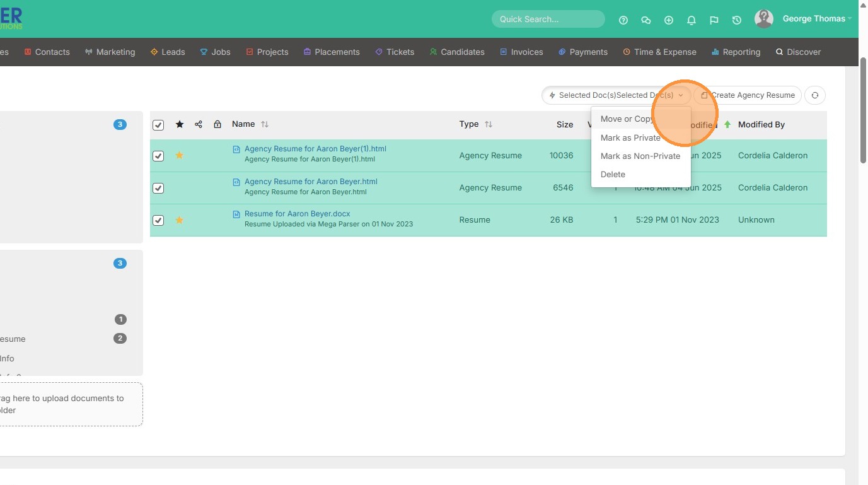
Task: Click the quick add plus icon
Action: click(669, 20)
